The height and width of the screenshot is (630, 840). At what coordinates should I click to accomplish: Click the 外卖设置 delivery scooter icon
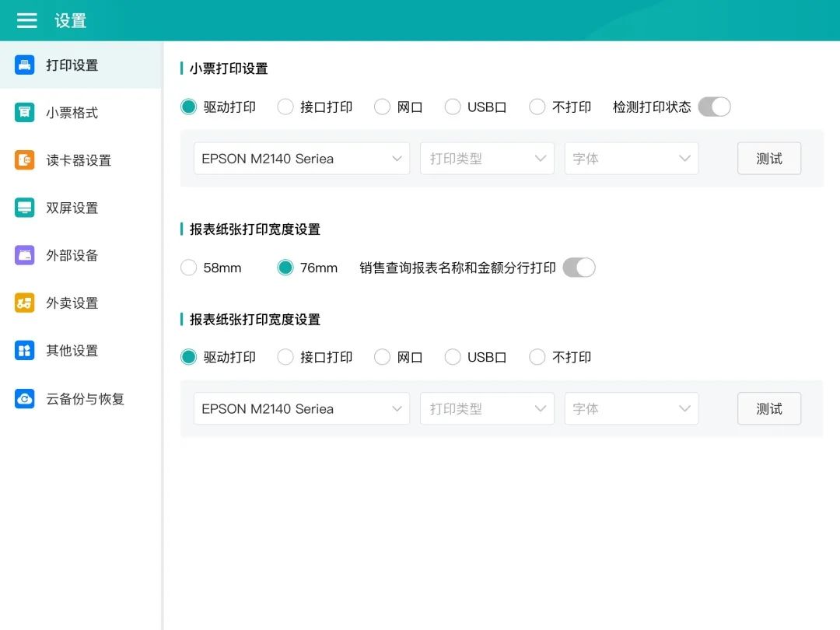click(x=25, y=303)
